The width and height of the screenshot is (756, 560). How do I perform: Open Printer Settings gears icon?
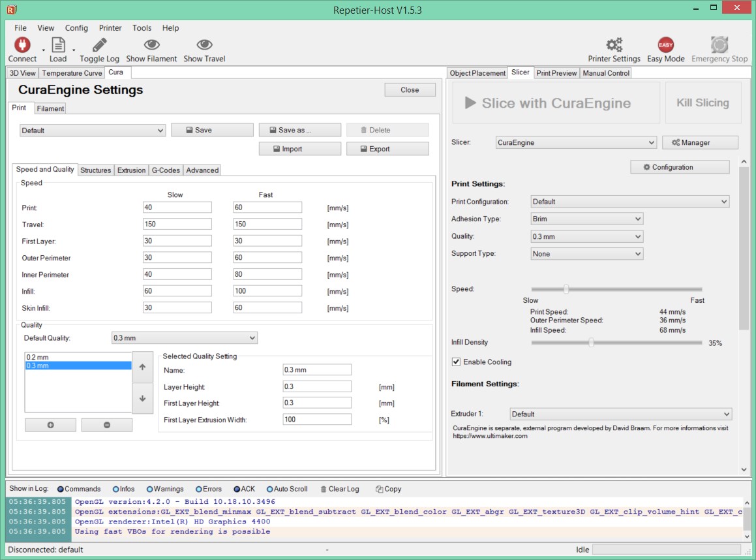(x=614, y=45)
